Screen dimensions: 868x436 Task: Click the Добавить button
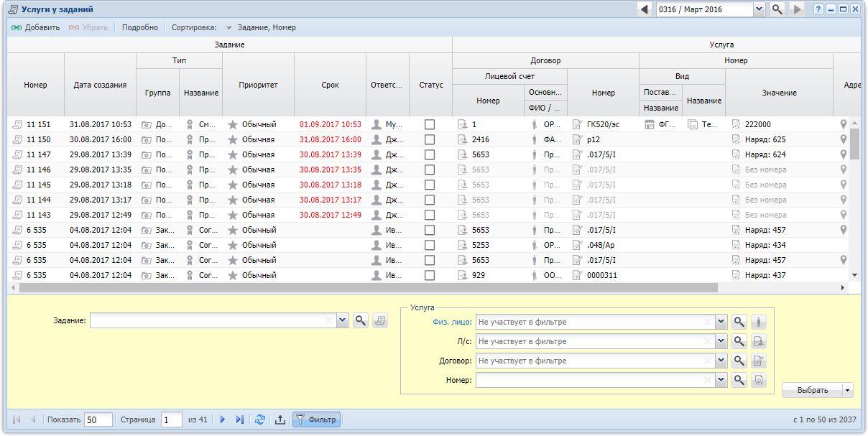[36, 27]
